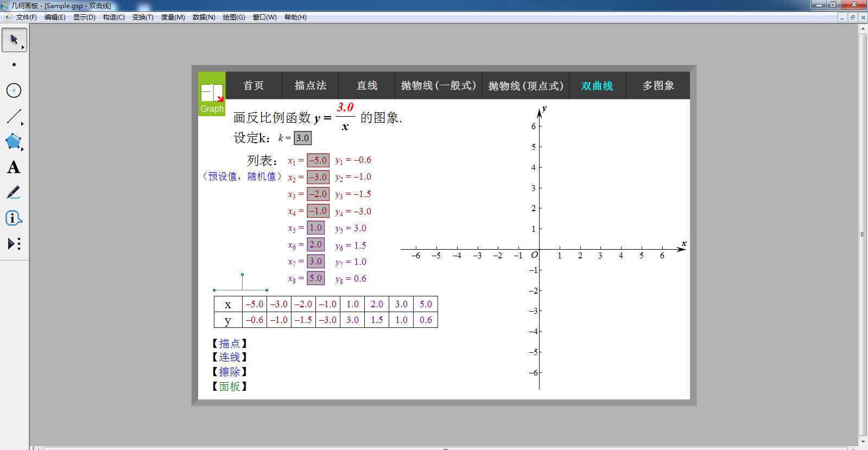Click the top endpoint of the small segment
The image size is (868, 450).
click(x=242, y=274)
